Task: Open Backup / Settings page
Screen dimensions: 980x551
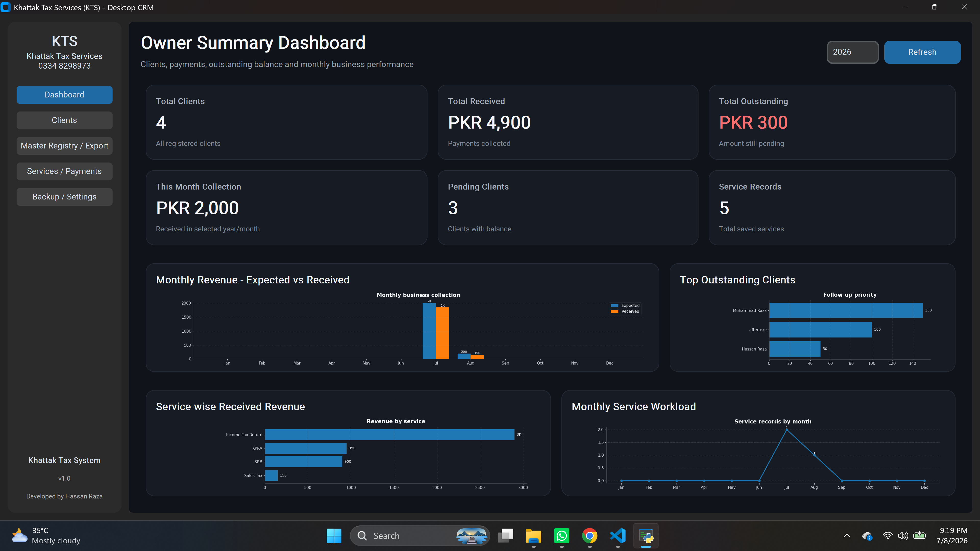Action: pos(64,197)
